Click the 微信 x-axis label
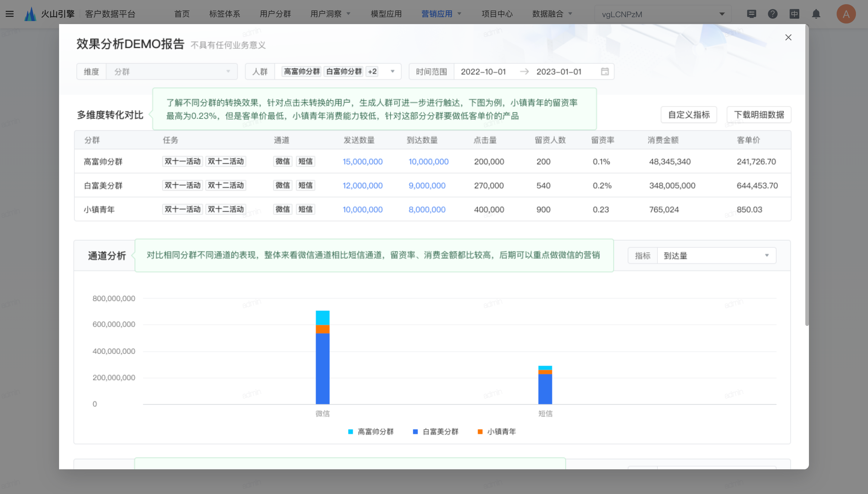 [x=322, y=414]
